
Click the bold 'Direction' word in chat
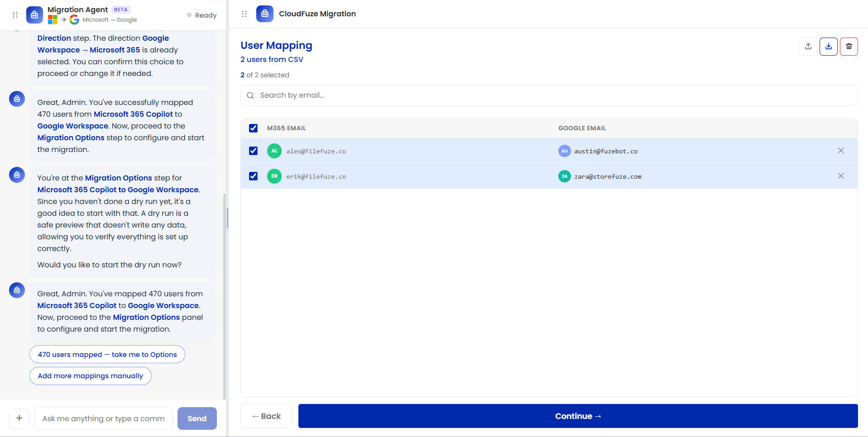54,38
